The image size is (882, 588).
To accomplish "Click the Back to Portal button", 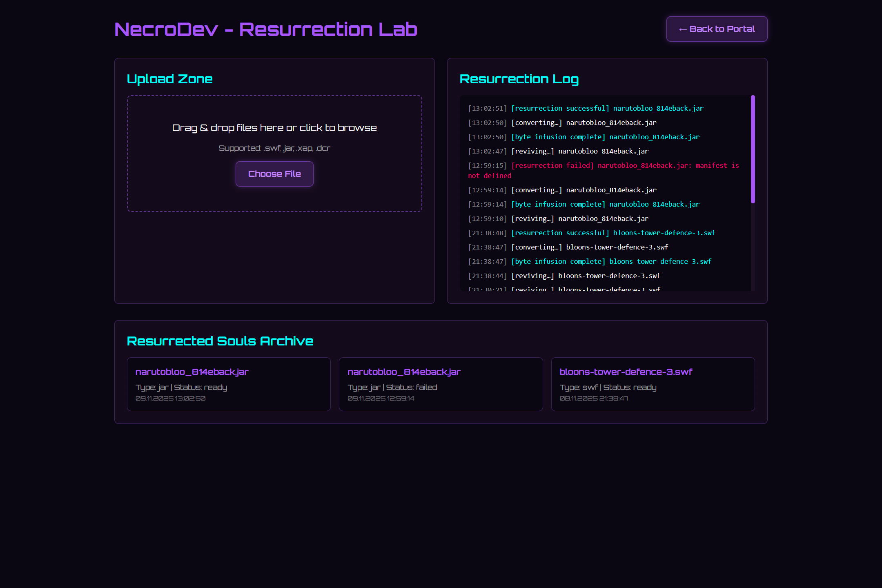I will (x=717, y=29).
